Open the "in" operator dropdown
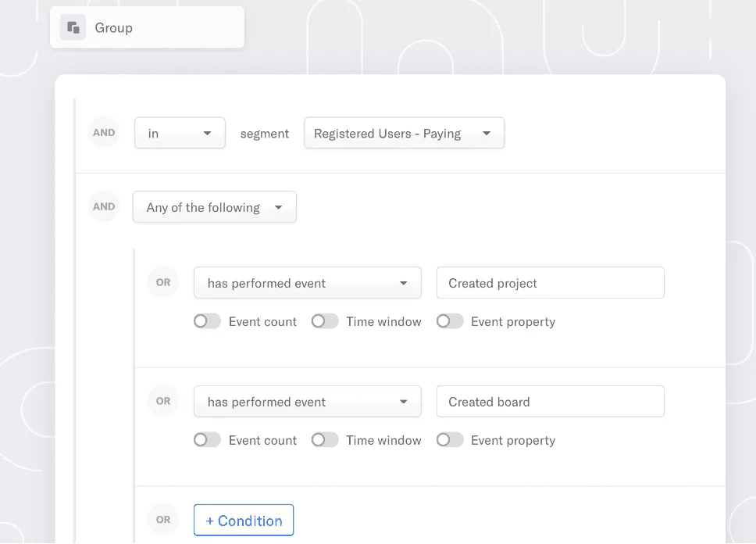 (180, 133)
